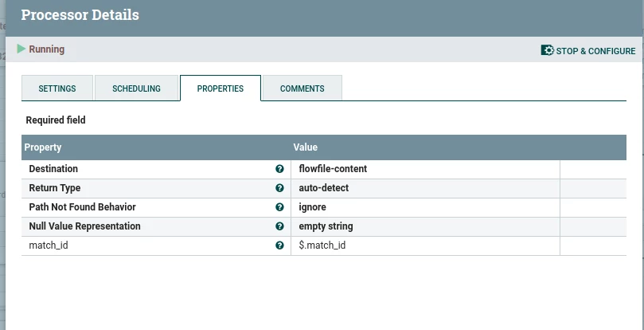
Task: Click the Stop & Configure gear icon
Action: pyautogui.click(x=547, y=50)
